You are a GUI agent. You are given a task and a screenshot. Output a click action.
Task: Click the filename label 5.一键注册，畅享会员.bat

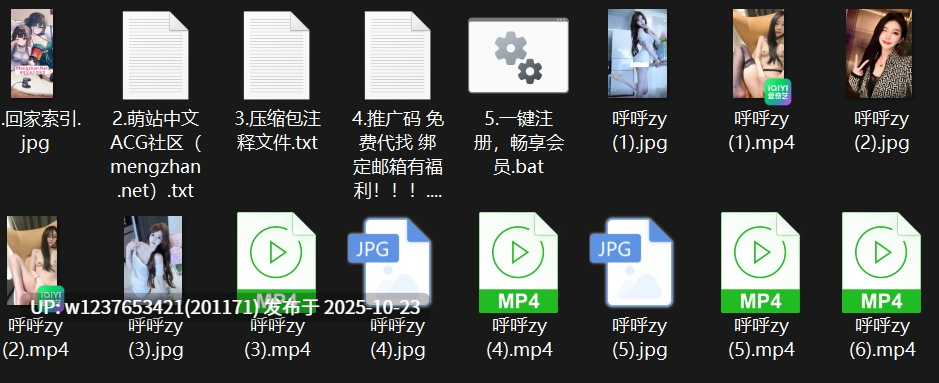519,142
